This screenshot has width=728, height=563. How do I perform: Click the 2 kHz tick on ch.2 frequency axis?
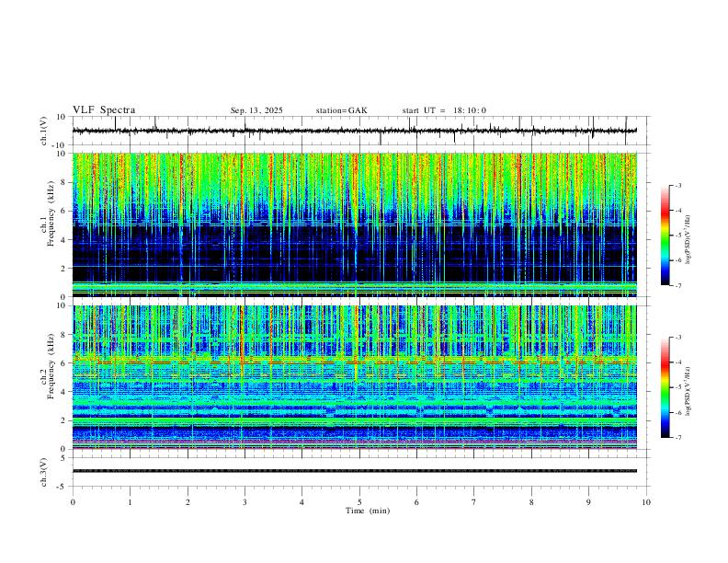click(63, 420)
